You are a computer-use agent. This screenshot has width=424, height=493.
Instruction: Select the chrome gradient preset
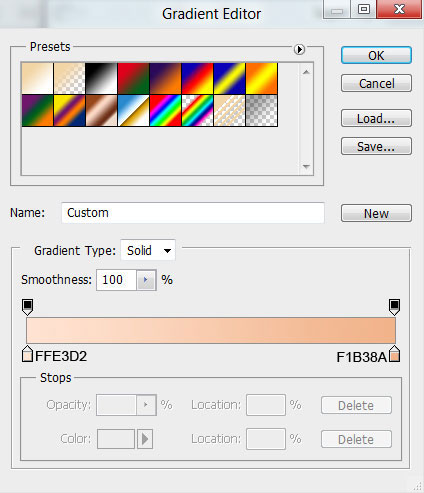pyautogui.click(x=133, y=111)
